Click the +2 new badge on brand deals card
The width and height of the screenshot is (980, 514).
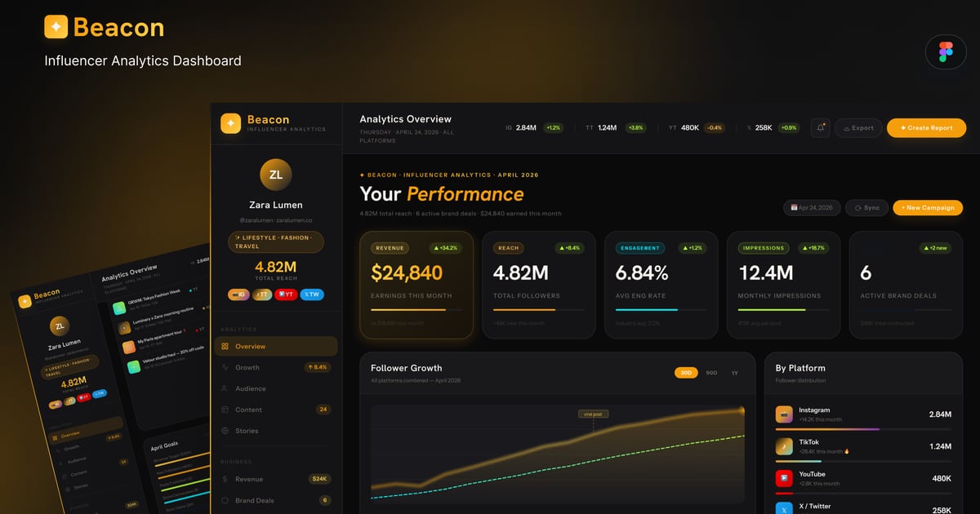coord(937,248)
